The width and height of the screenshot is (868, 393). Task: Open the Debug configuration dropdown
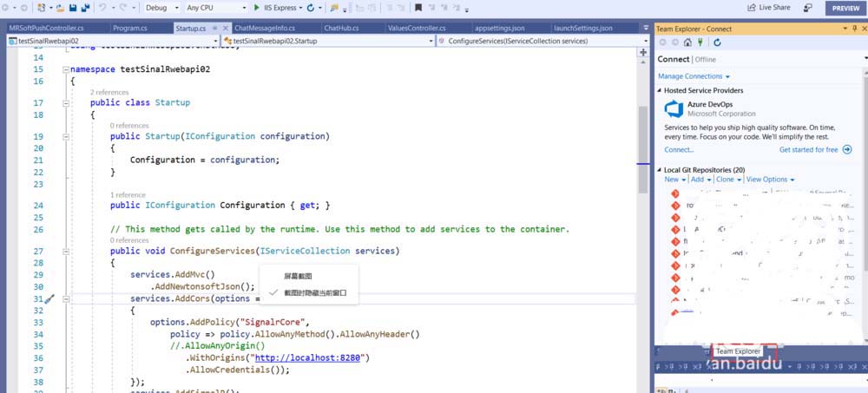[176, 8]
